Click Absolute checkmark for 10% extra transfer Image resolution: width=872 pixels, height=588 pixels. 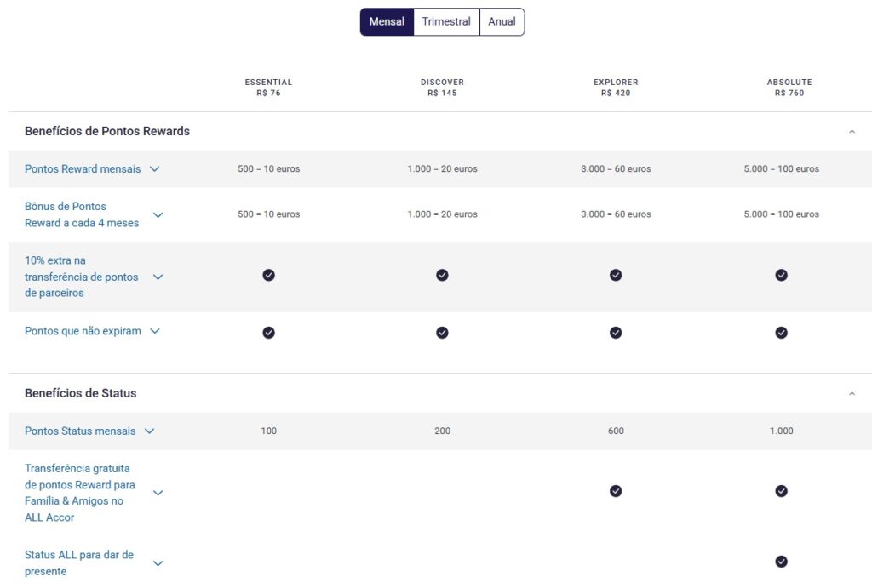click(782, 275)
